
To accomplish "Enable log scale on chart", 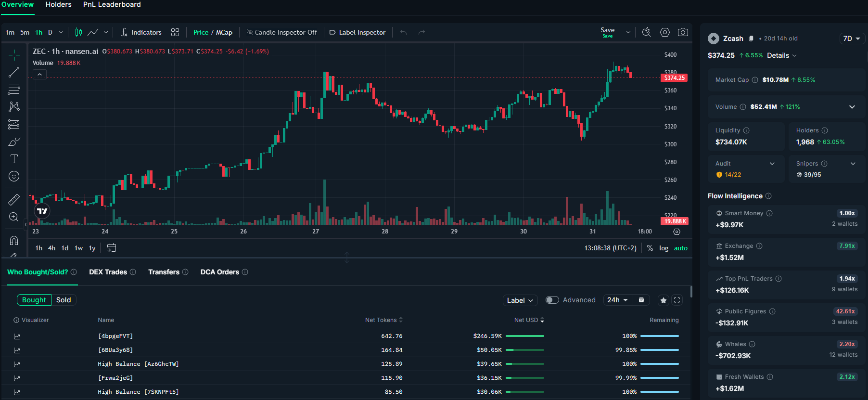I will pyautogui.click(x=664, y=248).
